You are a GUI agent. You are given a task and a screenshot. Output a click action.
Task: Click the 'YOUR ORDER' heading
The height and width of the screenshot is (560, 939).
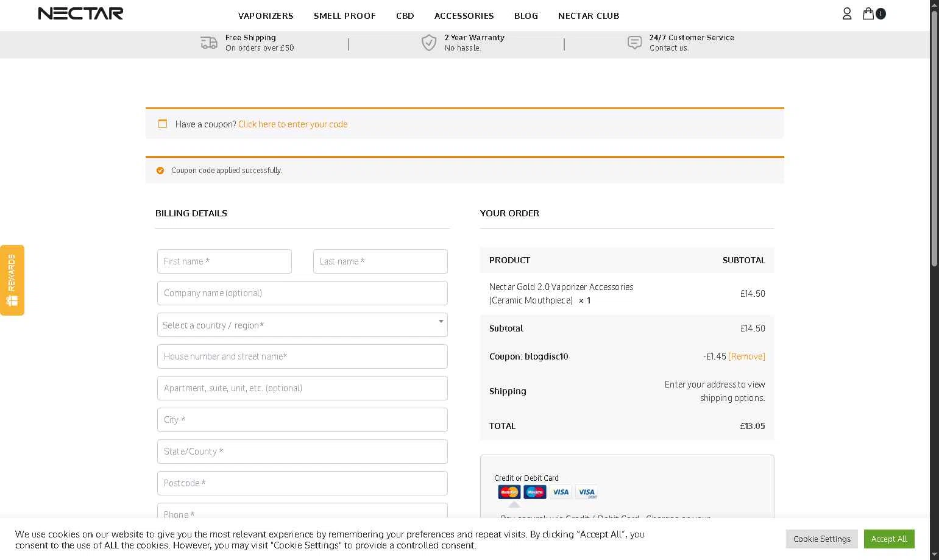pyautogui.click(x=509, y=213)
